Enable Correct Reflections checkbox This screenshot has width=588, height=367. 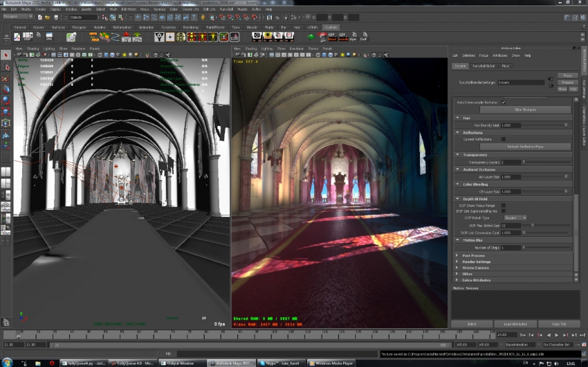[503, 139]
